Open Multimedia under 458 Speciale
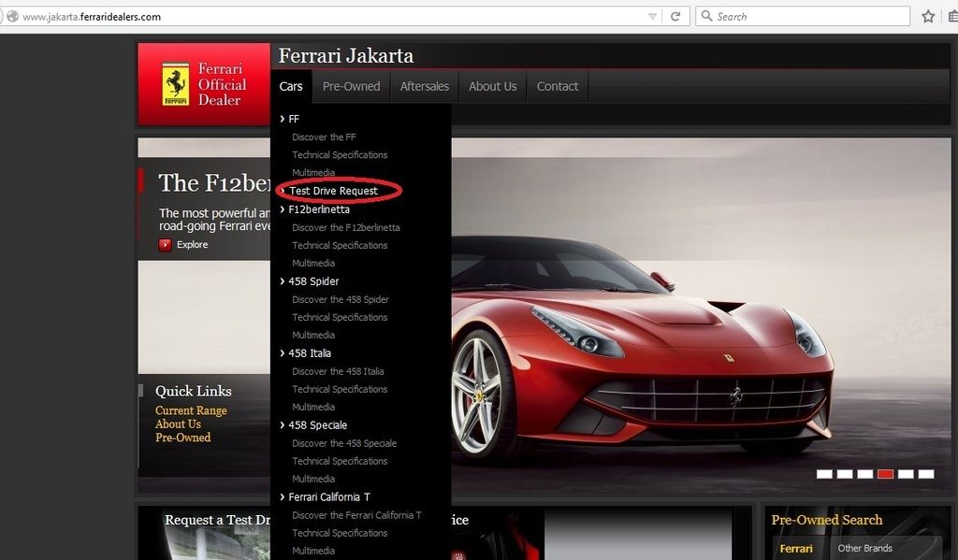 point(313,479)
